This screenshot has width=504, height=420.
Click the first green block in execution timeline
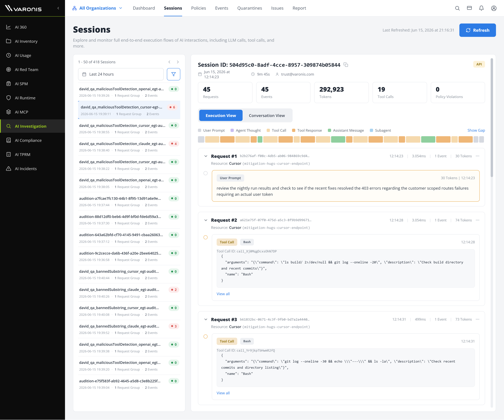click(x=260, y=139)
